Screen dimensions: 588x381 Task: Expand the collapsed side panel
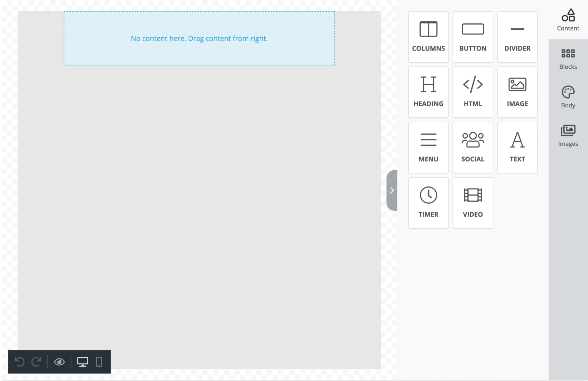391,190
